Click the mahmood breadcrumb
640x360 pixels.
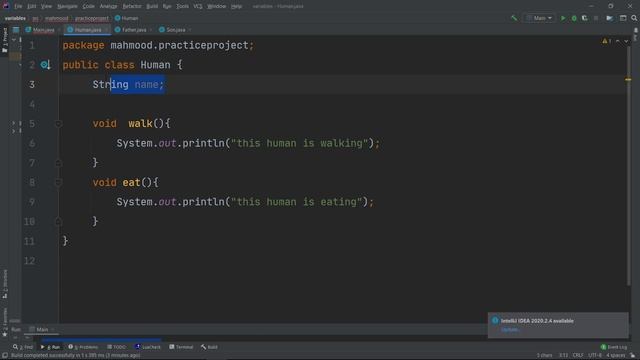pos(57,18)
